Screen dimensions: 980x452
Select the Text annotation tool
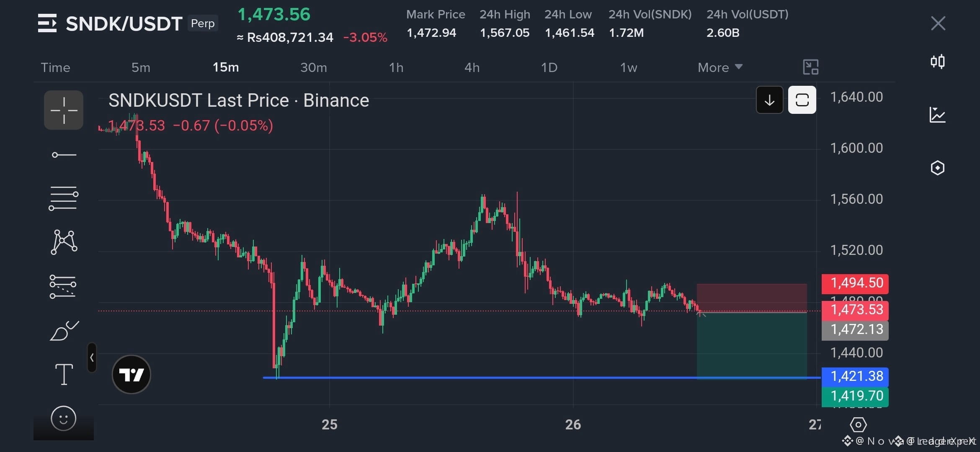click(x=64, y=374)
